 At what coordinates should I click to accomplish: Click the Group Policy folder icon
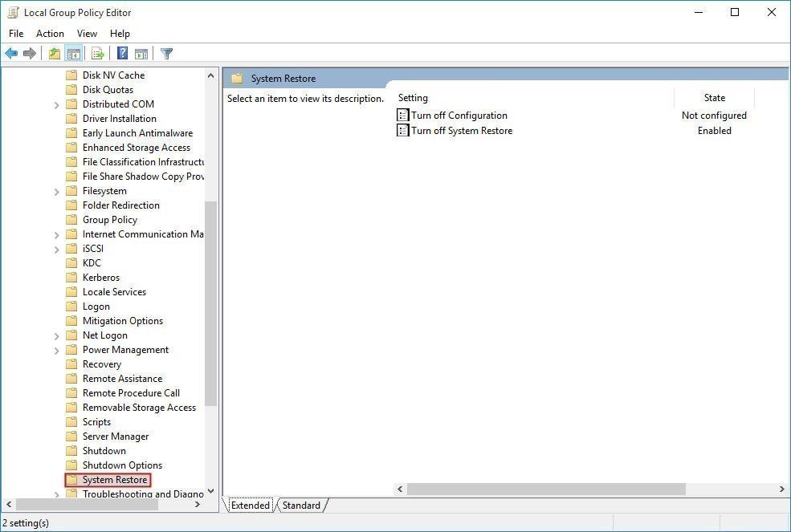click(x=71, y=220)
